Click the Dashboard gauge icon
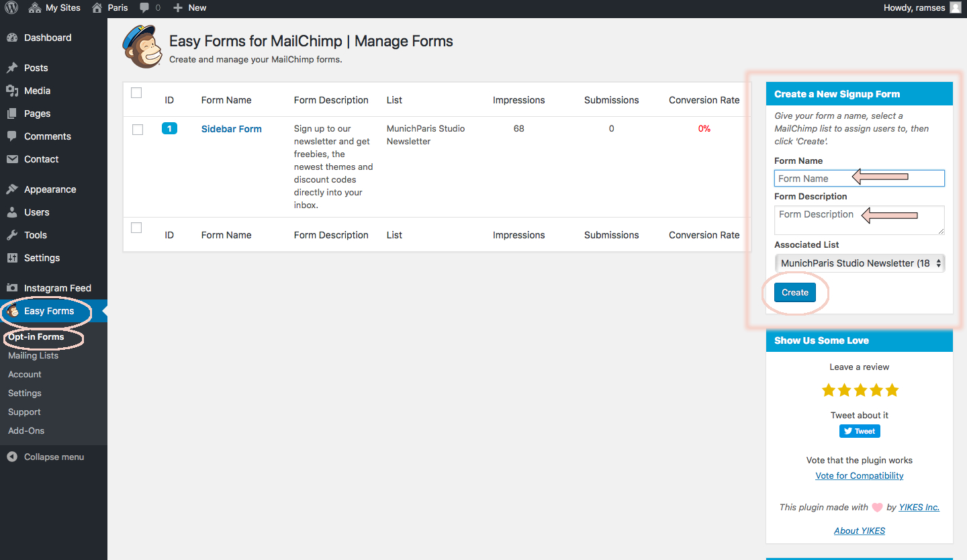The width and height of the screenshot is (967, 560). pyautogui.click(x=12, y=38)
